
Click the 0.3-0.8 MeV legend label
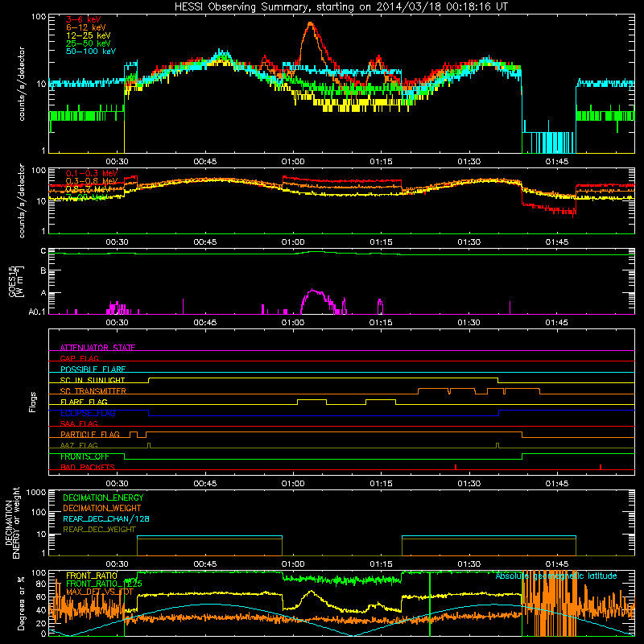coord(92,181)
